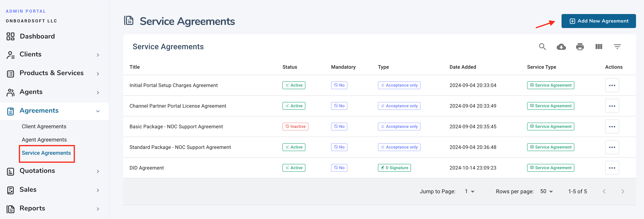
Task: Click the Add New Agreement button
Action: (598, 21)
